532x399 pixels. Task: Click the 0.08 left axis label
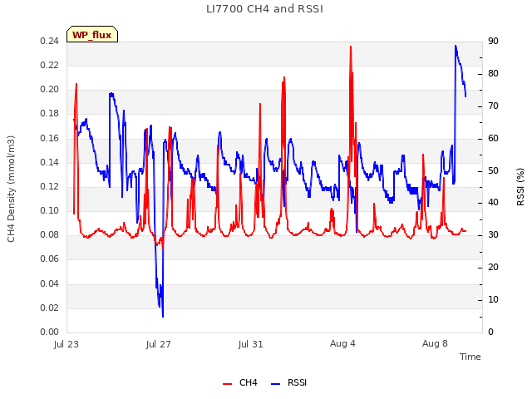point(50,234)
